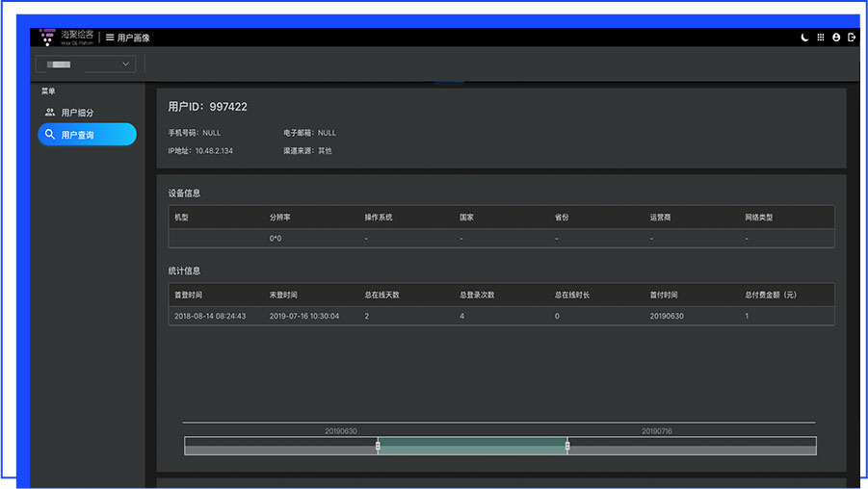868x489 pixels.
Task: Click the green selected range on timeline
Action: click(473, 446)
